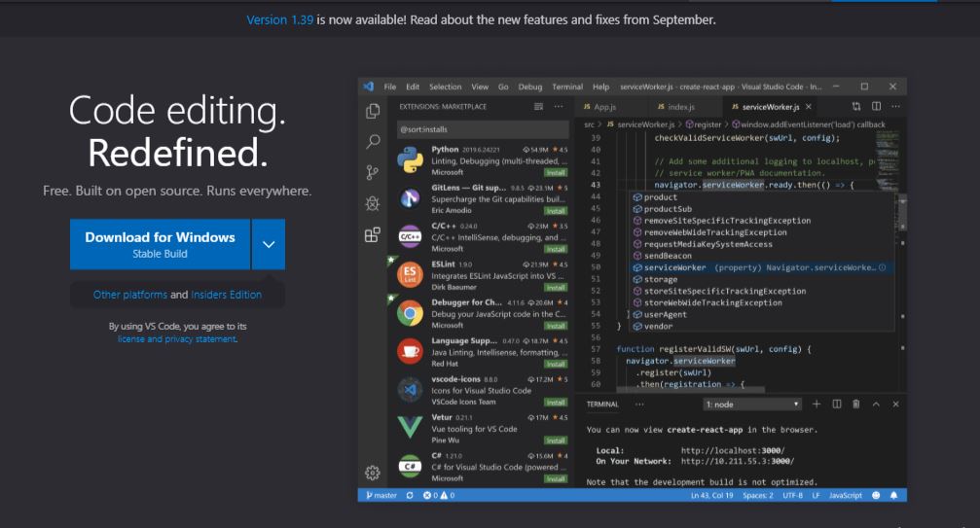Click JavaScript language mode in status bar
Viewport: 980px width, 528px height.
pos(845,496)
